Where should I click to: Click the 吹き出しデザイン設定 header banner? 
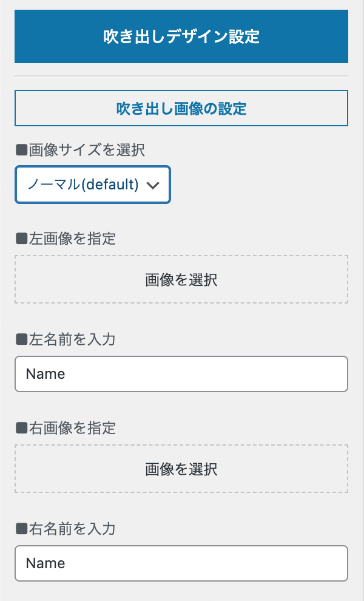(x=181, y=36)
